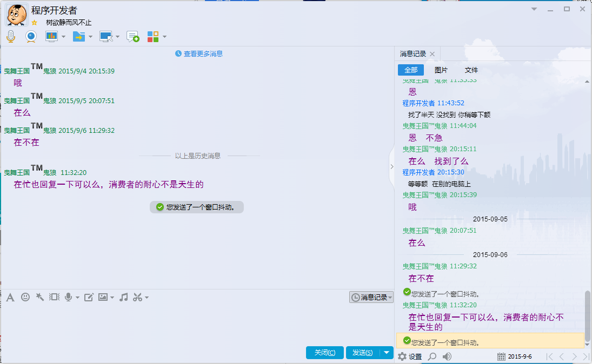592x364 pixels.
Task: Go to next history page
Action: tap(574, 356)
